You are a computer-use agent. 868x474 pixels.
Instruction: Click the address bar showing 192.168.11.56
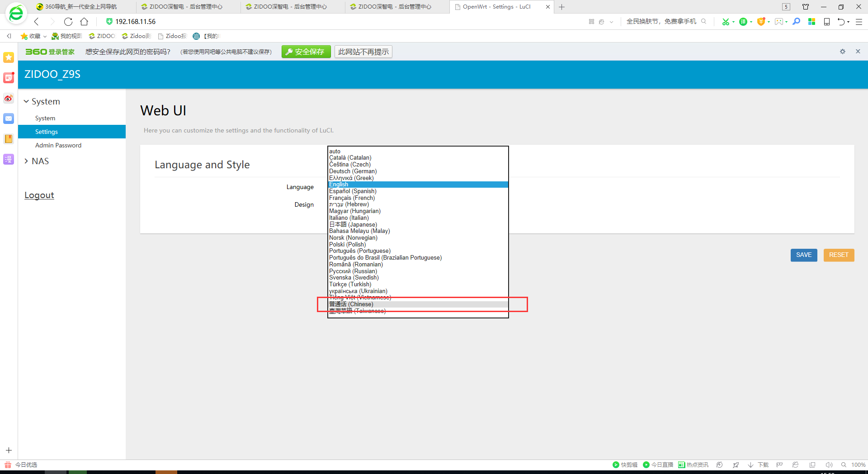(136, 22)
